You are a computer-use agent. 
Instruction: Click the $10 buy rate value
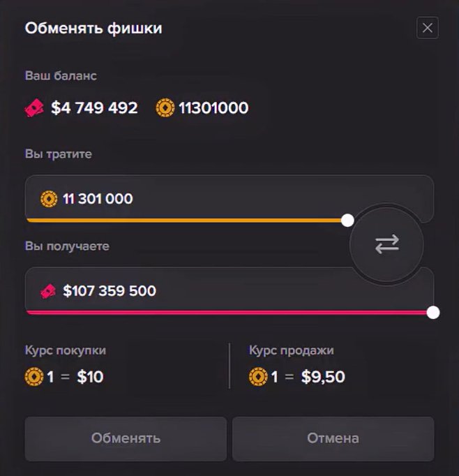[x=90, y=377]
